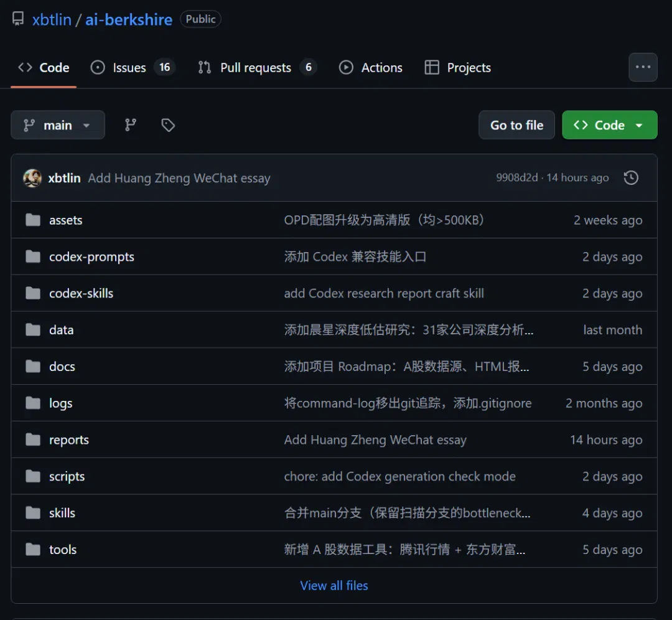This screenshot has width=672, height=620.
Task: Open commit add Codex research report craft skill
Action: pos(384,293)
